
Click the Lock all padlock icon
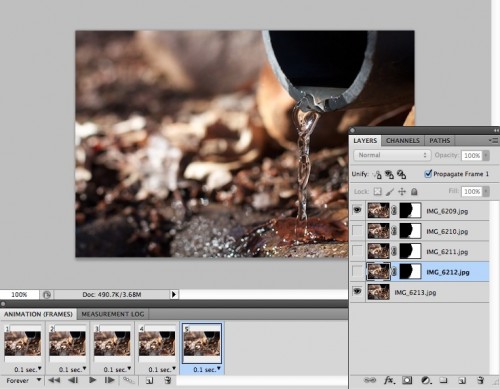pos(414,192)
